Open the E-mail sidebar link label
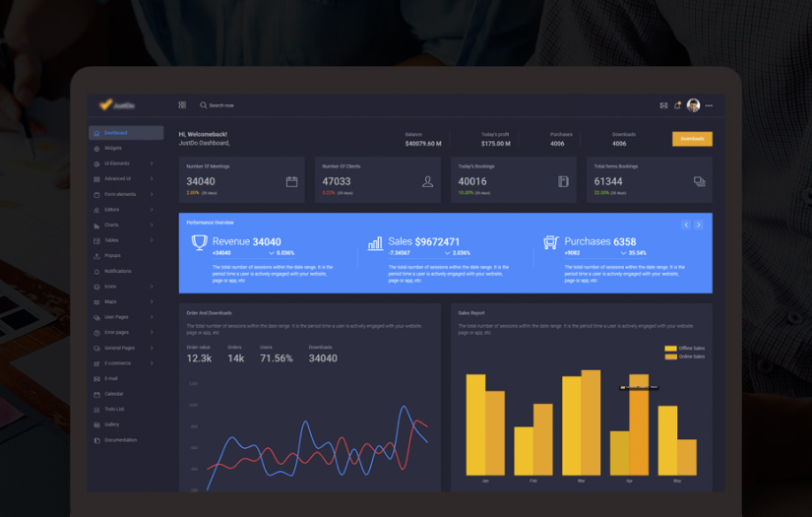The image size is (812, 517). 111,378
